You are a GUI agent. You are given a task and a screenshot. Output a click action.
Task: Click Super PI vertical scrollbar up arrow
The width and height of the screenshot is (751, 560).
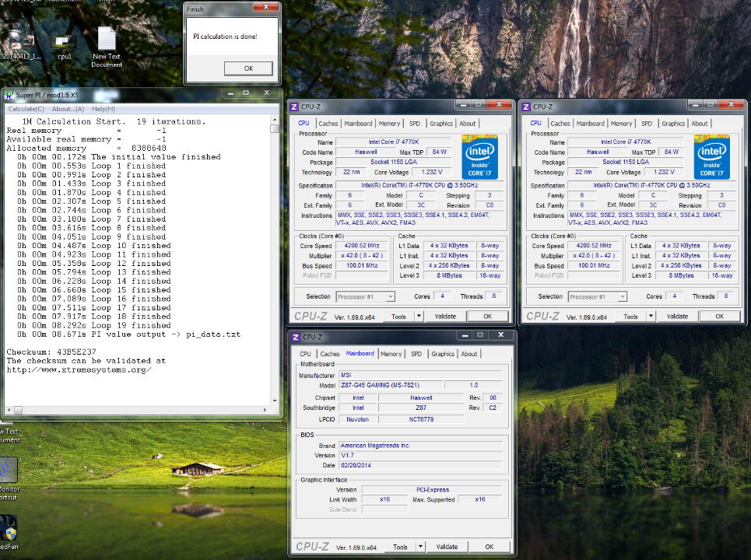(x=275, y=120)
